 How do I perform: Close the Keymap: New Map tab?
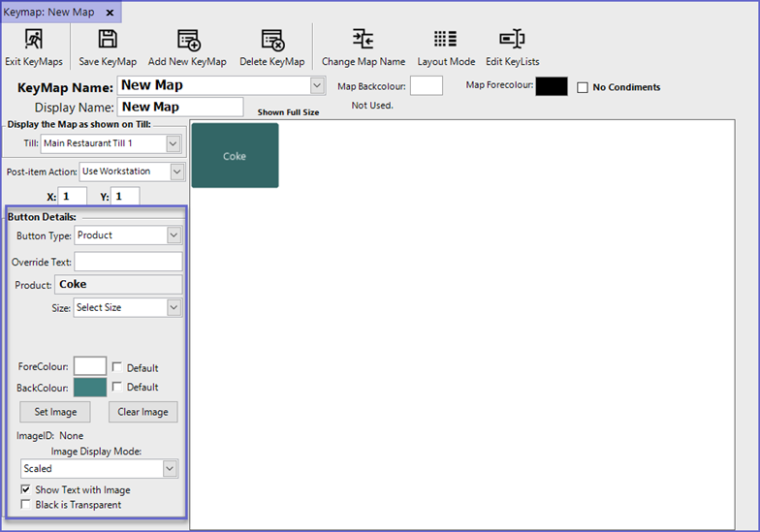point(110,14)
